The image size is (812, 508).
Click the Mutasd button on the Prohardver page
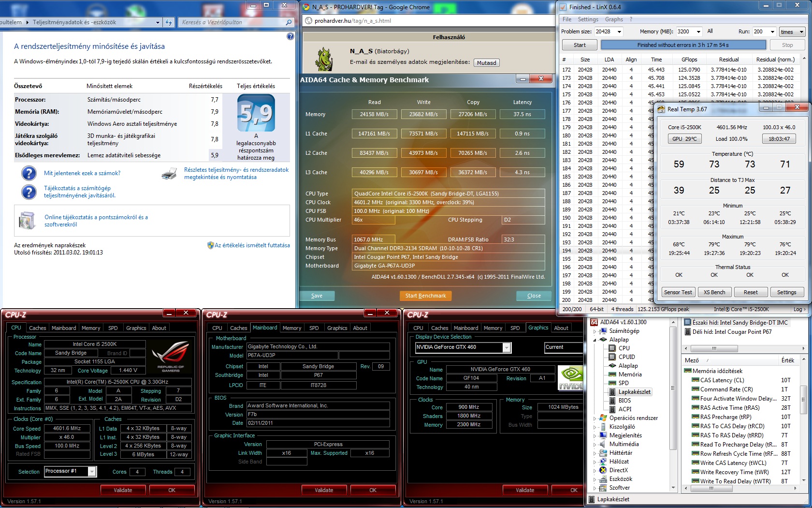(486, 63)
